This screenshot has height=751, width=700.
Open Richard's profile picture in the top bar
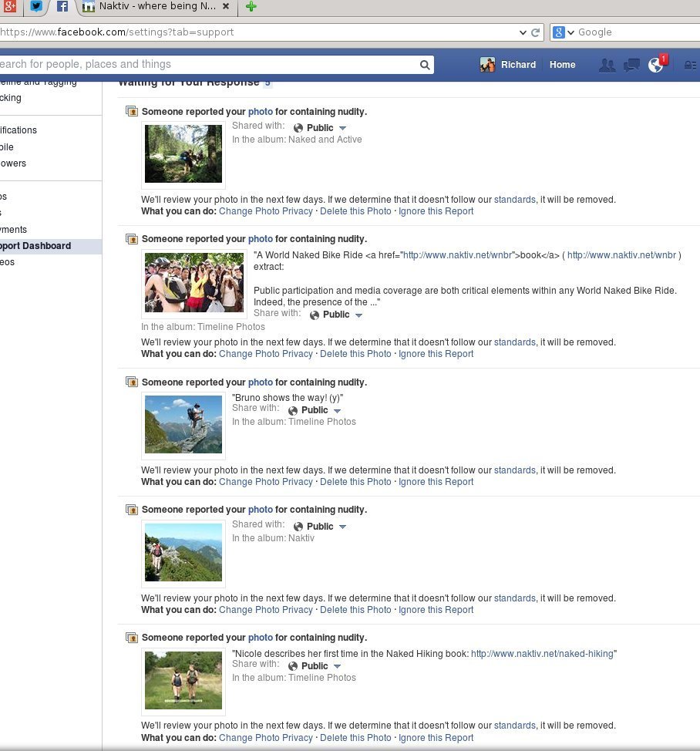pos(487,65)
